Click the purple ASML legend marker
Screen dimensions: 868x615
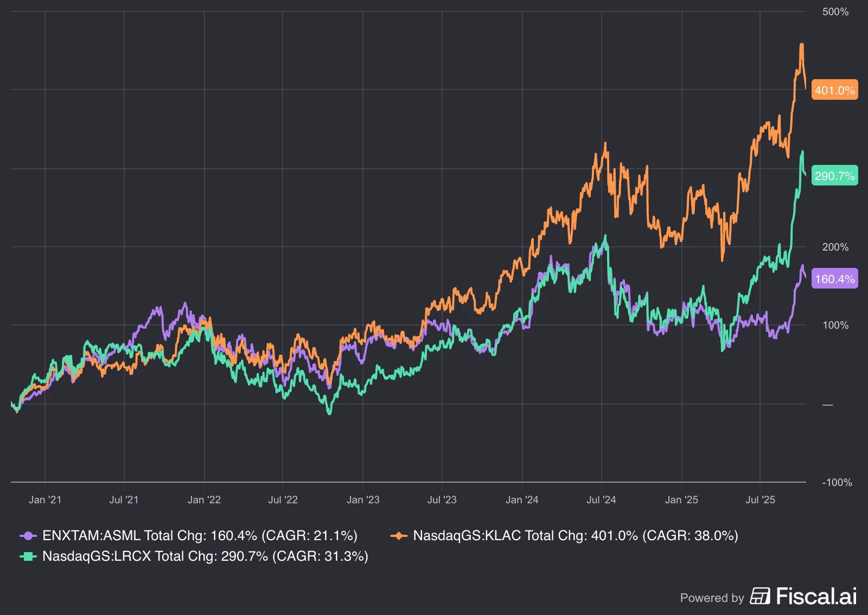pyautogui.click(x=28, y=536)
